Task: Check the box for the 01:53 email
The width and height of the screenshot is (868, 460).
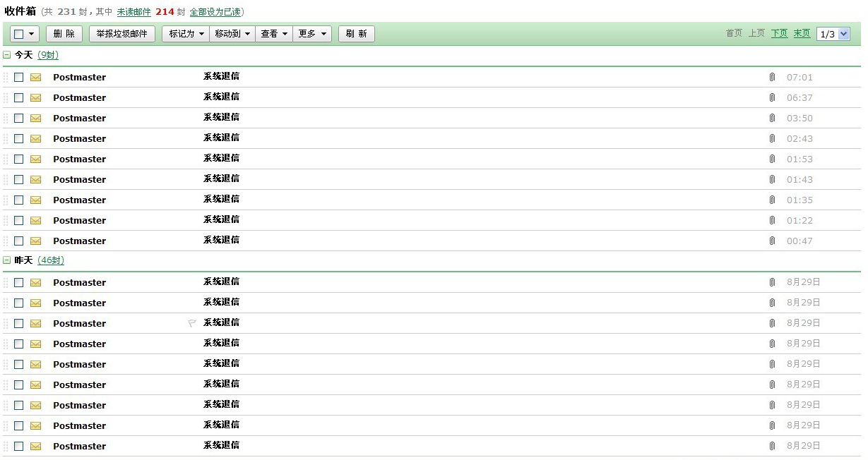Action: (19, 159)
